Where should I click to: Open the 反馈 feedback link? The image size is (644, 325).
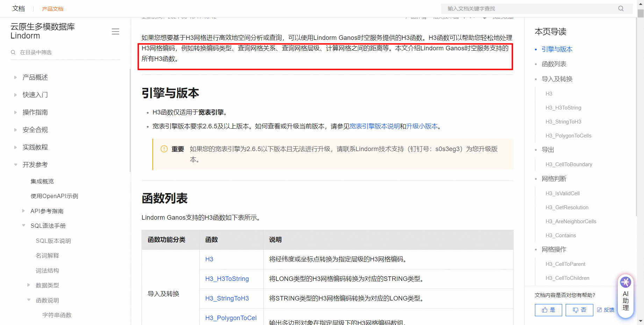(606, 310)
